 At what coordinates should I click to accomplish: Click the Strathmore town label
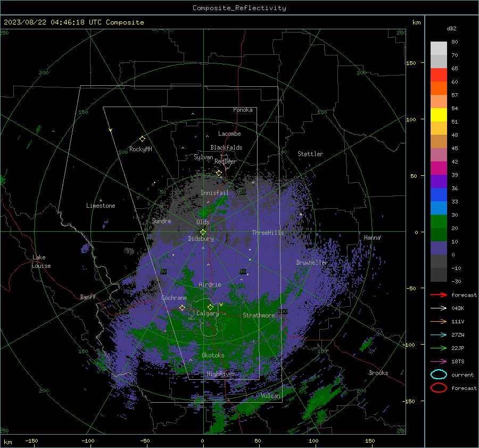(x=259, y=315)
